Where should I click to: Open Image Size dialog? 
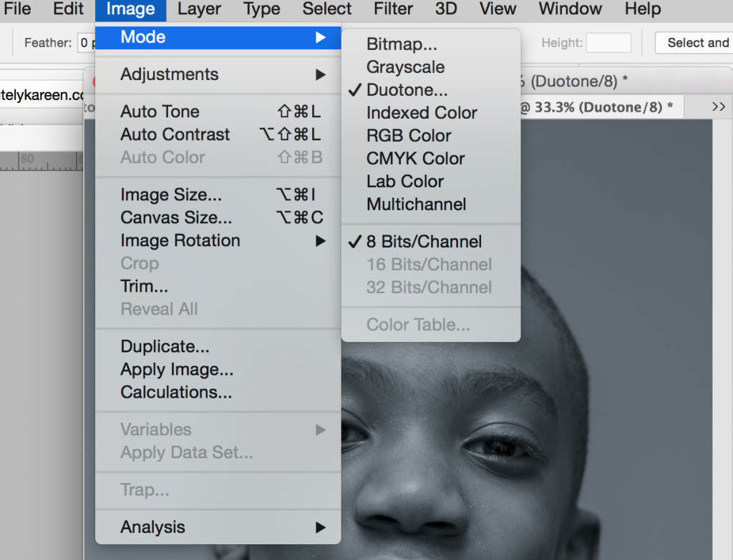click(x=218, y=195)
